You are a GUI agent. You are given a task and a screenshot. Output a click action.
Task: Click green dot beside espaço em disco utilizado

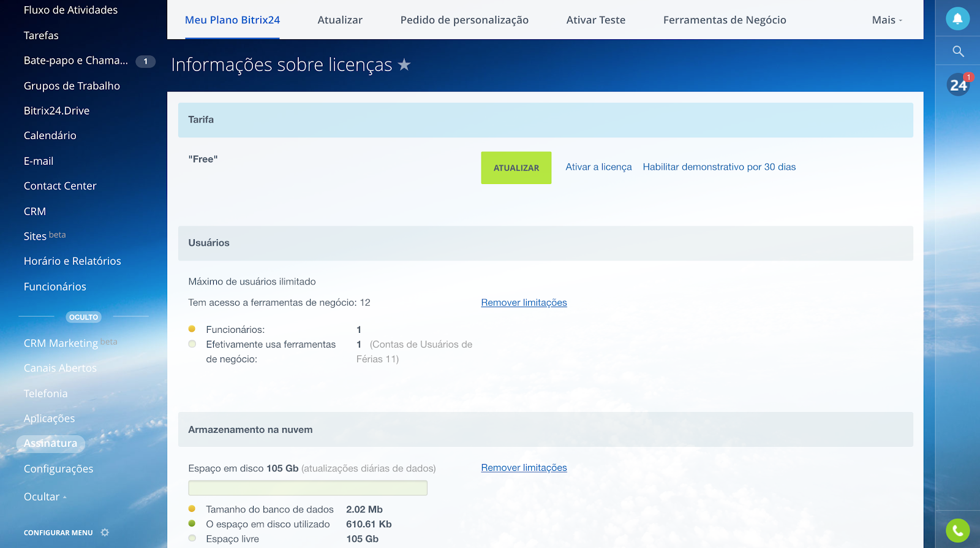point(192,523)
